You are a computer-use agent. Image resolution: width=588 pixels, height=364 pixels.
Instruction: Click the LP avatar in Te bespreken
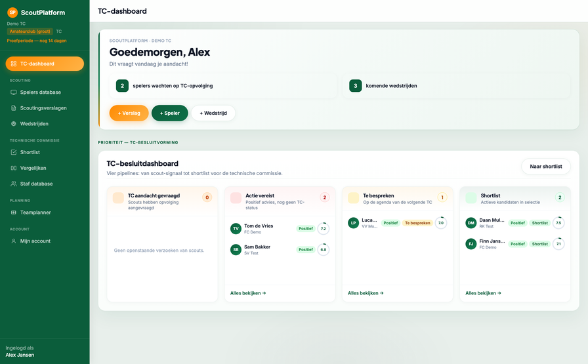pos(353,223)
